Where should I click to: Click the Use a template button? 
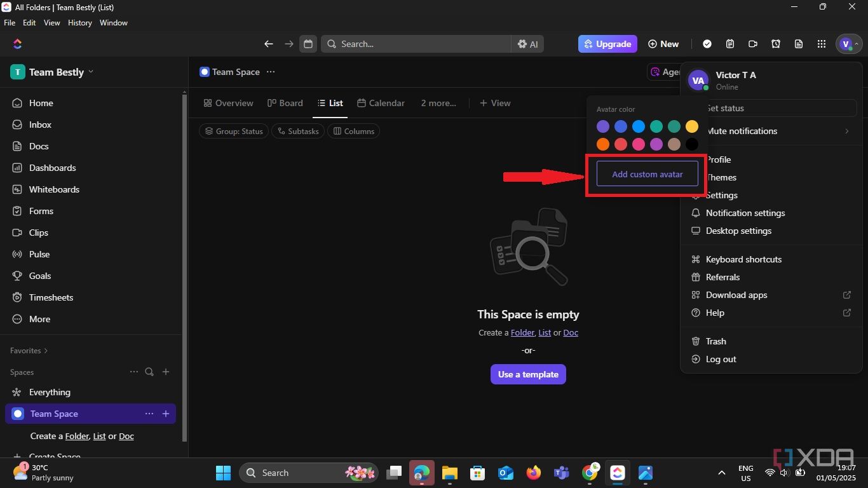click(528, 374)
